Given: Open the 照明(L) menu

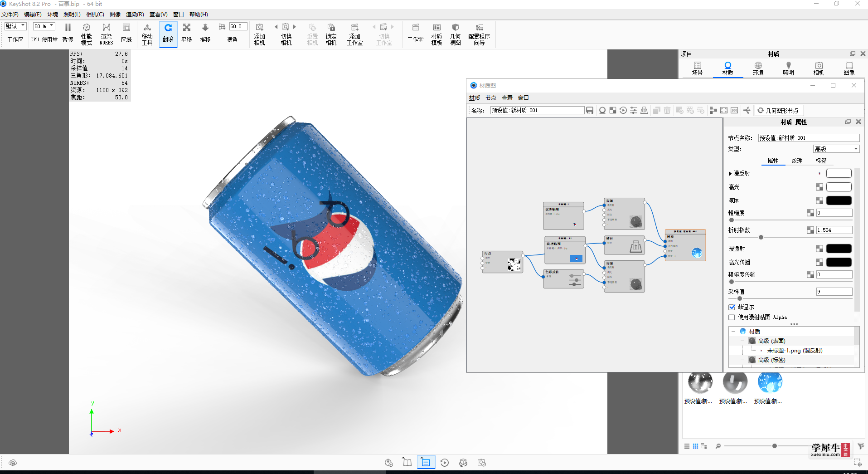Looking at the screenshot, I should point(72,15).
